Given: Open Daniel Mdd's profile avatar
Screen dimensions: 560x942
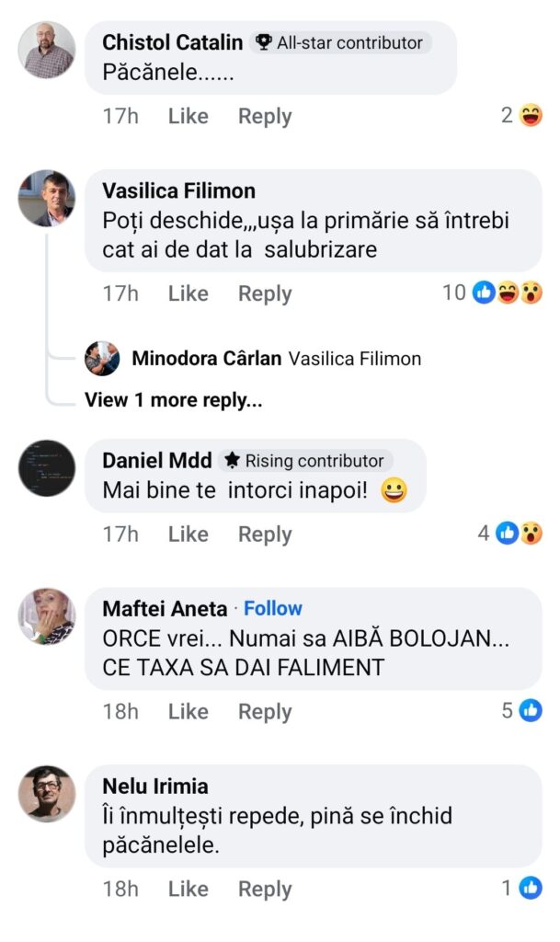Looking at the screenshot, I should pos(47,468).
